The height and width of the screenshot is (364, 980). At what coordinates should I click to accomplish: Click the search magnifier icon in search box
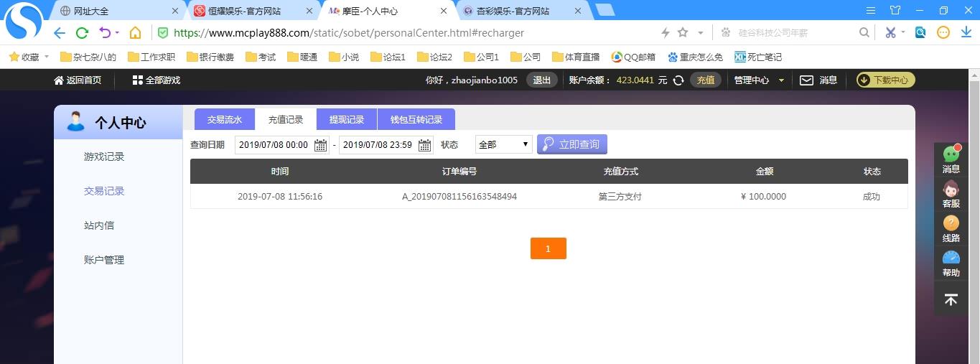coord(864,32)
